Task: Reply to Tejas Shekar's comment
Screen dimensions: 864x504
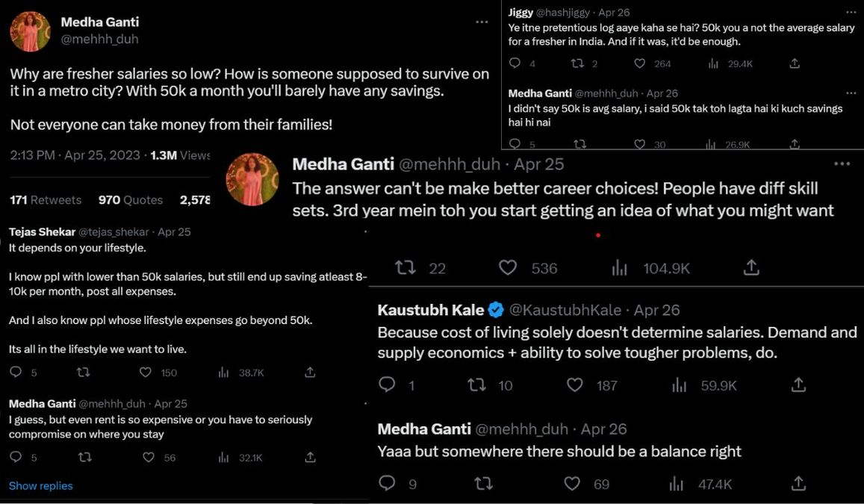Action: 17,371
